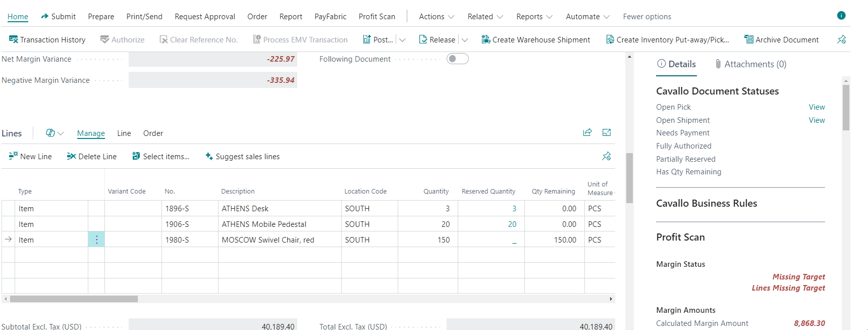Click the Create Warehouse Shipment icon
The image size is (868, 330).
[x=485, y=39]
